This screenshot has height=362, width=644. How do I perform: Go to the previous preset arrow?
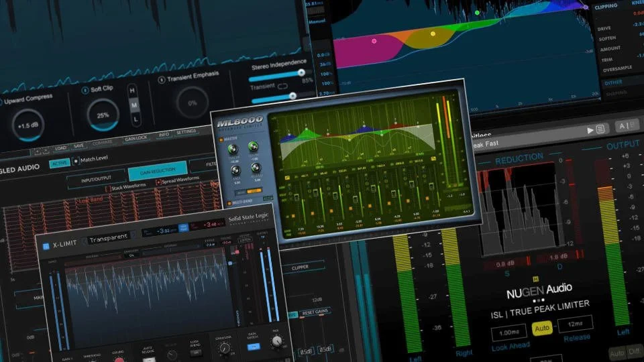pyautogui.click(x=37, y=152)
